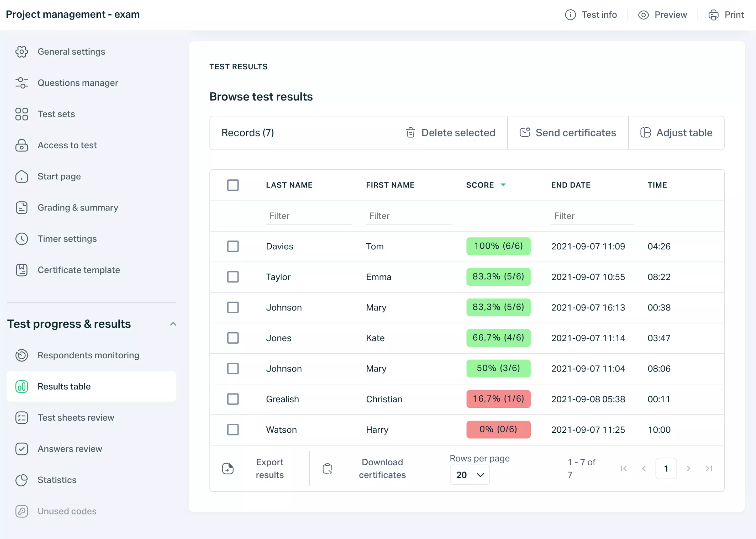756x539 pixels.
Task: Click the Respondents monitoring icon
Action: click(x=21, y=355)
